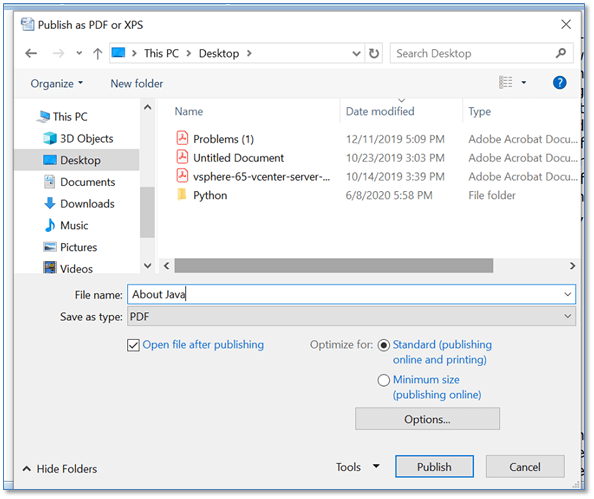Open the Organize menu
Screen dimensions: 594x499
point(57,83)
